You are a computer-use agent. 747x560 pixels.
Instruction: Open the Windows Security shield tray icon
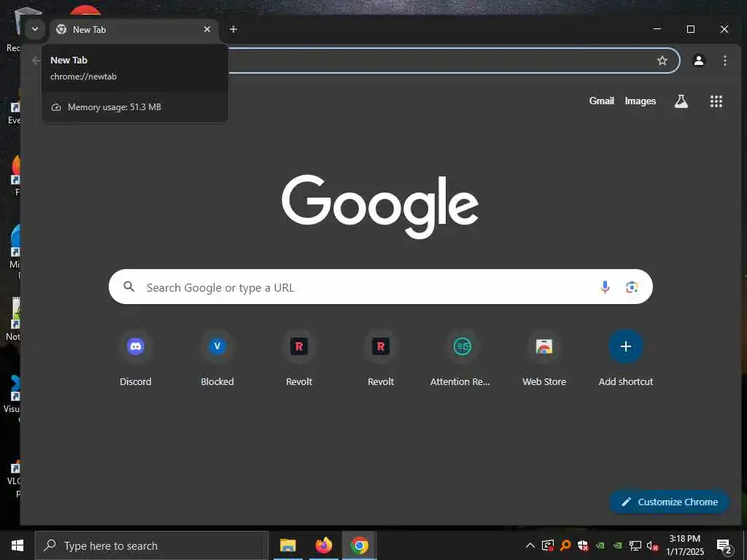point(583,545)
